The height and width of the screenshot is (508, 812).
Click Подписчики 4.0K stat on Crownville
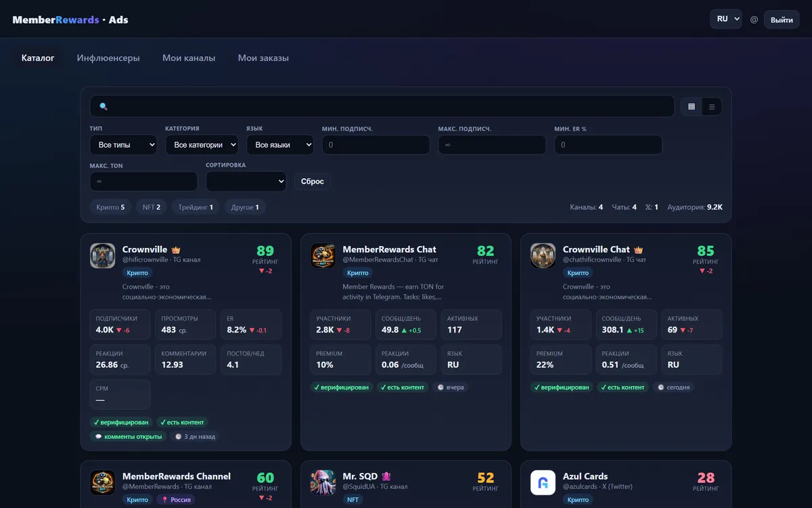point(120,324)
